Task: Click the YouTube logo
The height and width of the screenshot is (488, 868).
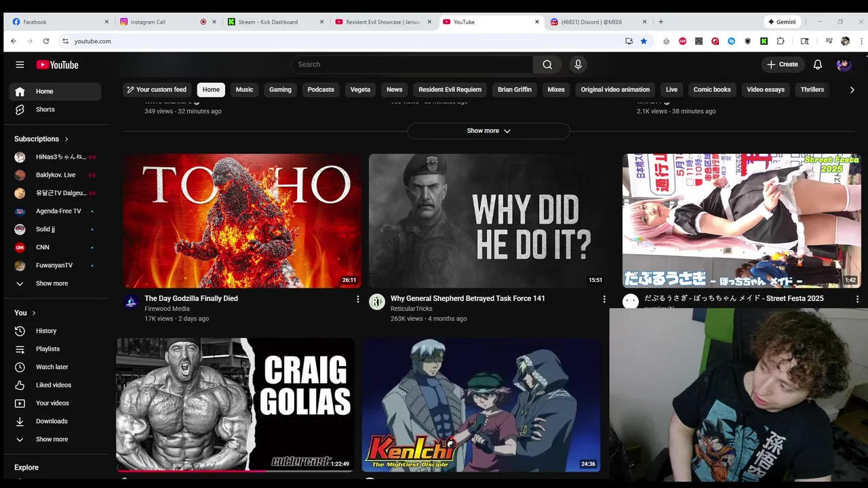Action: coord(57,64)
